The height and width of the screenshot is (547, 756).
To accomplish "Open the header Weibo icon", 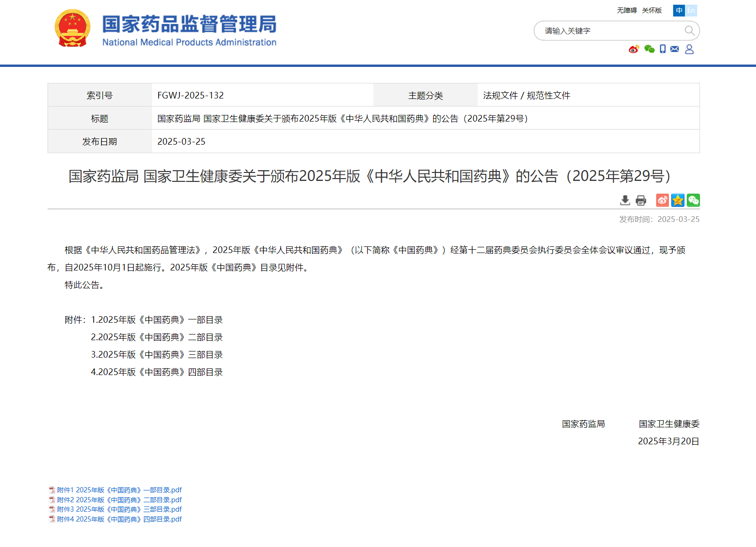I will click(634, 49).
